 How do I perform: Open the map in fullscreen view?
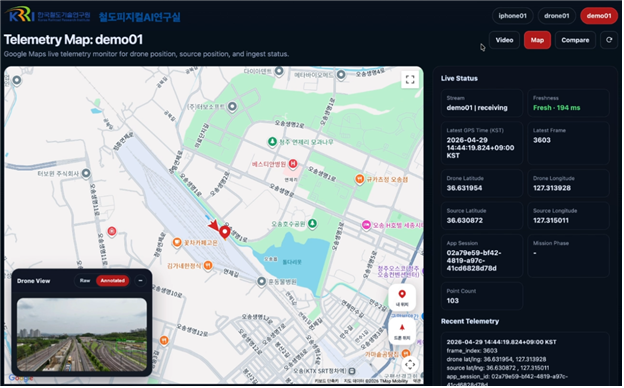coord(410,79)
